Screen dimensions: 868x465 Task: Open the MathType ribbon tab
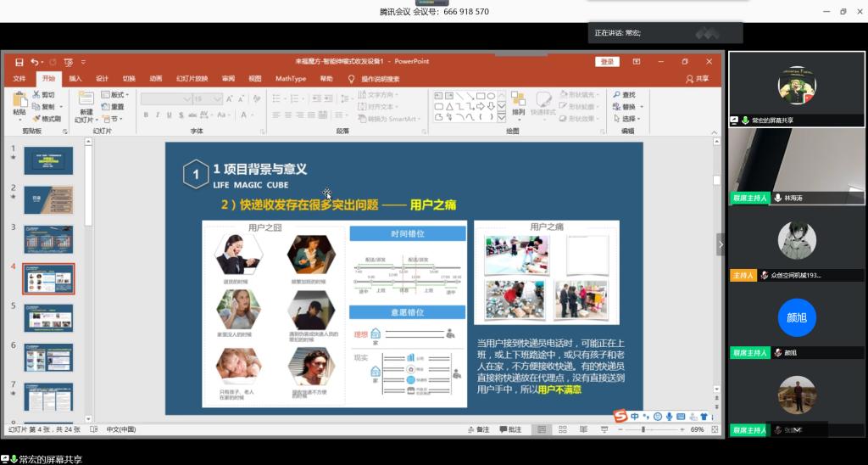(291, 79)
